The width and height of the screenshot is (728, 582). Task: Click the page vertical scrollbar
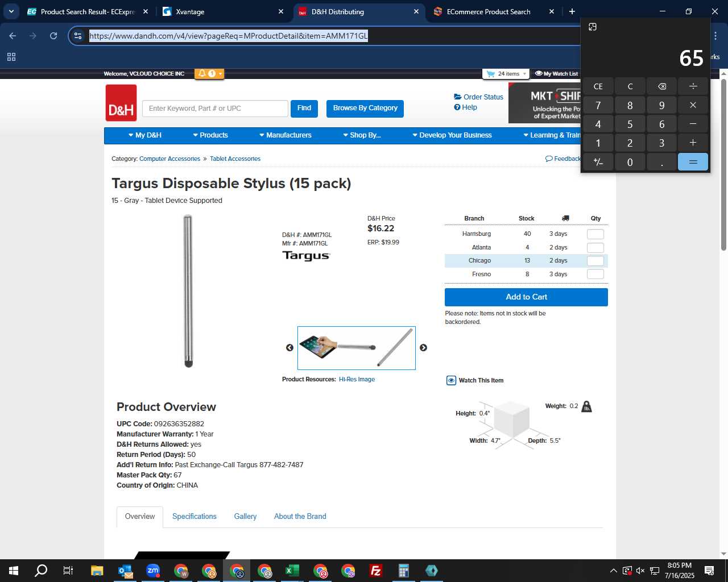coord(723,165)
